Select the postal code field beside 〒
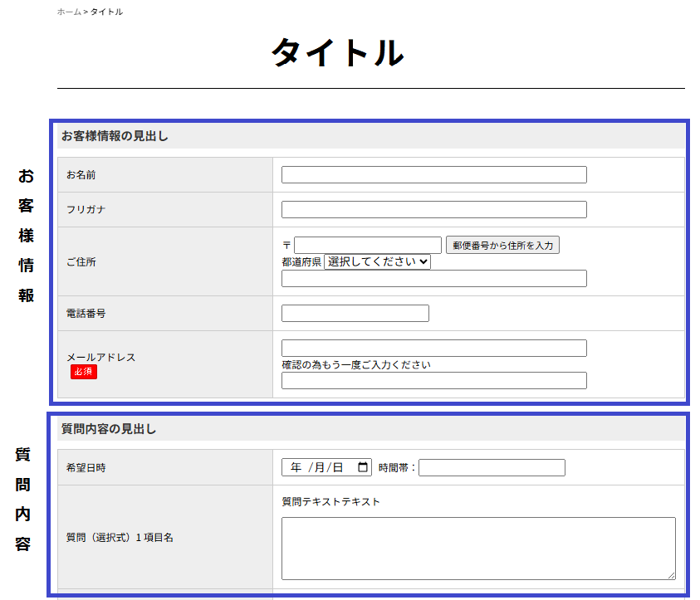Image resolution: width=700 pixels, height=600 pixels. tap(367, 245)
